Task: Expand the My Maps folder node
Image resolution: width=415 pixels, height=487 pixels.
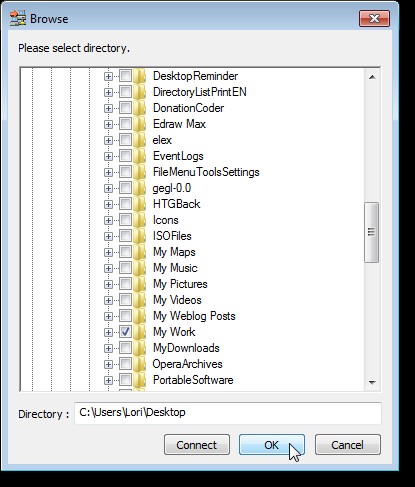Action: pyautogui.click(x=108, y=252)
